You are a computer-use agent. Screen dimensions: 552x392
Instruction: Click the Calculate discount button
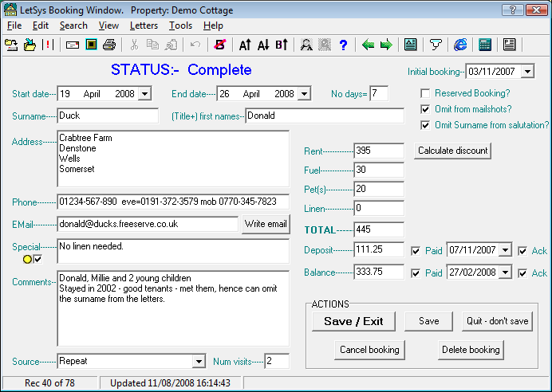click(x=452, y=151)
